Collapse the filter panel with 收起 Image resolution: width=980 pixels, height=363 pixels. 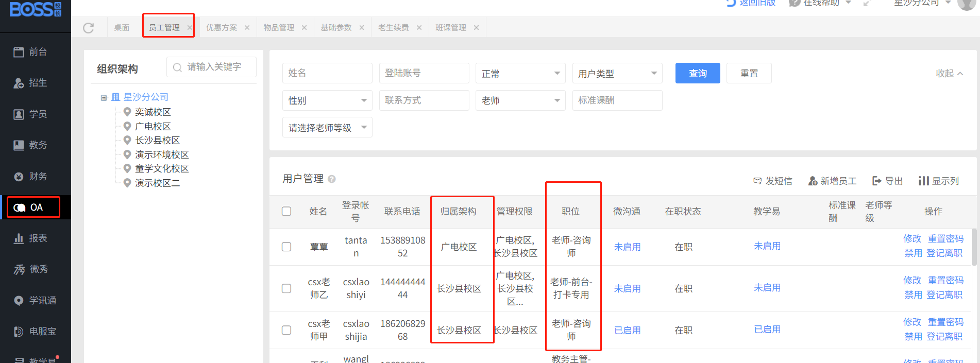point(949,73)
